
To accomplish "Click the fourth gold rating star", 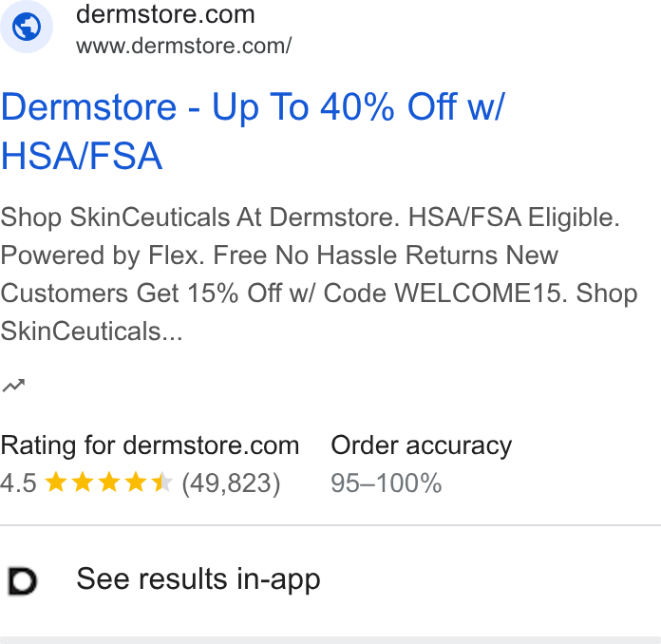I will click(136, 483).
